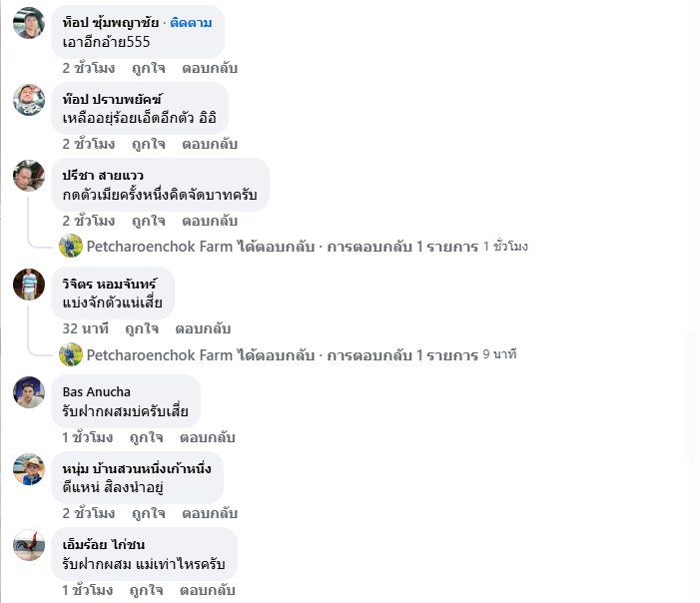Click Petcharoenchok Farm icon under ปรีชา's comment
Viewport: 700px width, 603px height.
click(70, 246)
